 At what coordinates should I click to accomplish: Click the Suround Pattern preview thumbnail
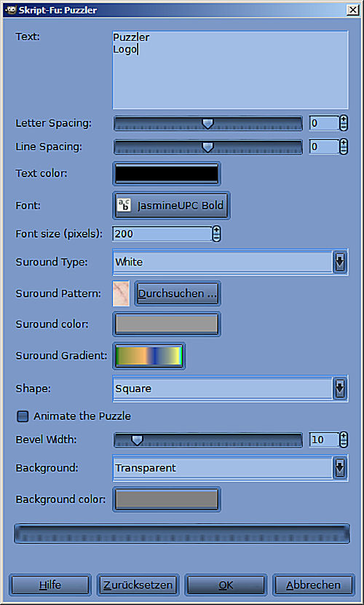[121, 294]
